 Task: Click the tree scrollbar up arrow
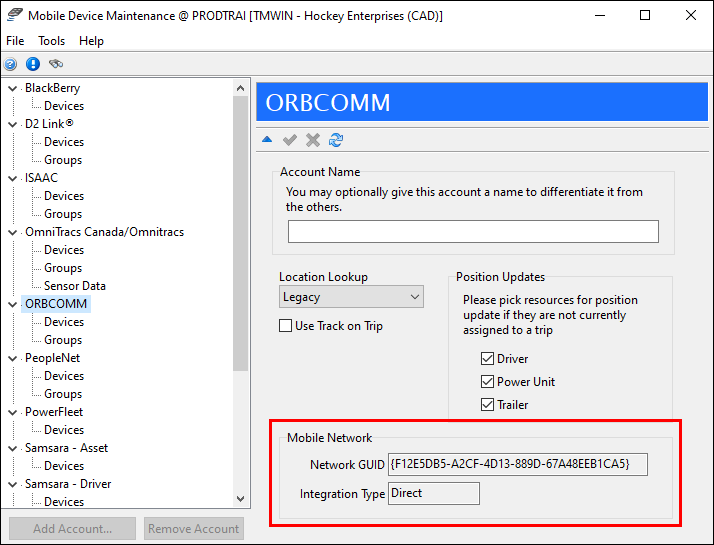coord(241,88)
